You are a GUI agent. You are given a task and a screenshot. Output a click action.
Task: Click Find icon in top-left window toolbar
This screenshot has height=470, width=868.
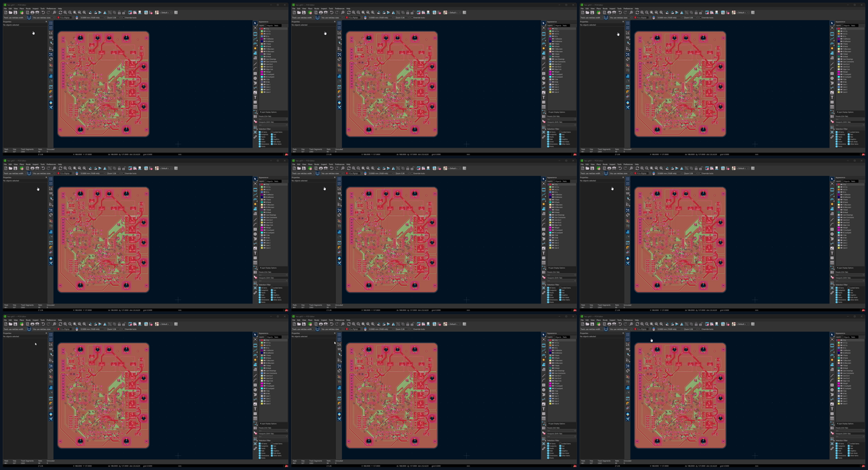(x=54, y=13)
